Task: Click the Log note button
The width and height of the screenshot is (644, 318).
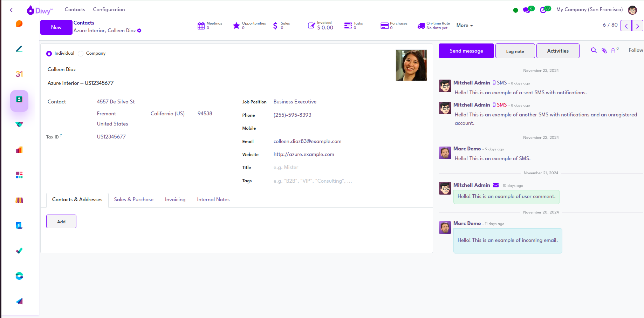Action: tap(515, 51)
